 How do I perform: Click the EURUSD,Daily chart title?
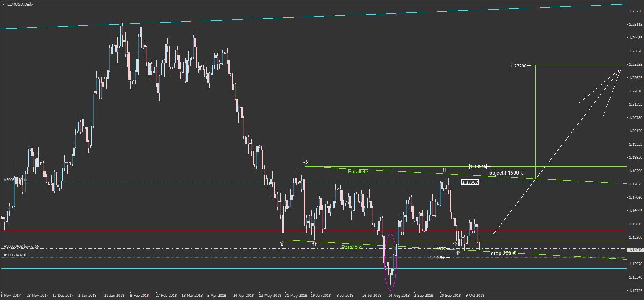point(20,4)
